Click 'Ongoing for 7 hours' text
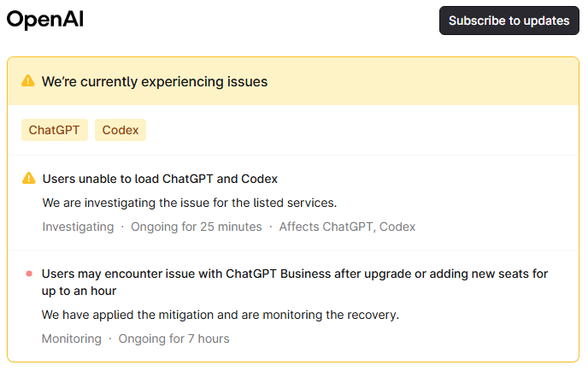The height and width of the screenshot is (371, 588). (x=174, y=339)
